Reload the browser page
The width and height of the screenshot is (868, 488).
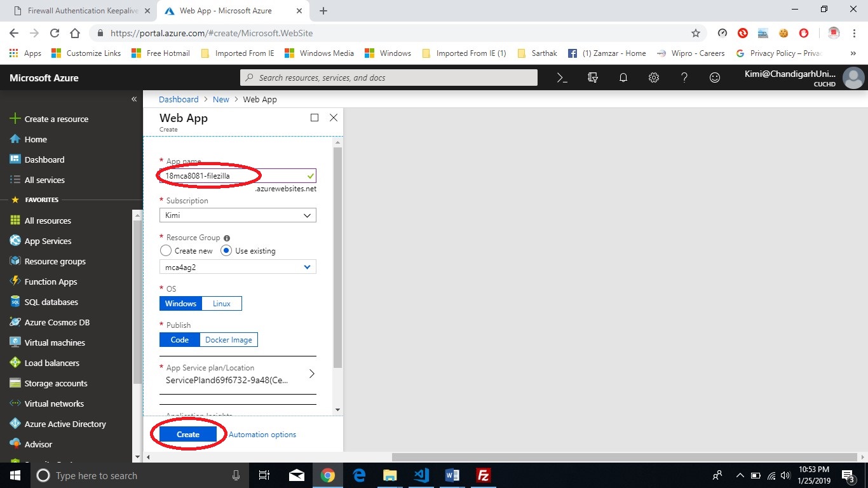pyautogui.click(x=55, y=33)
